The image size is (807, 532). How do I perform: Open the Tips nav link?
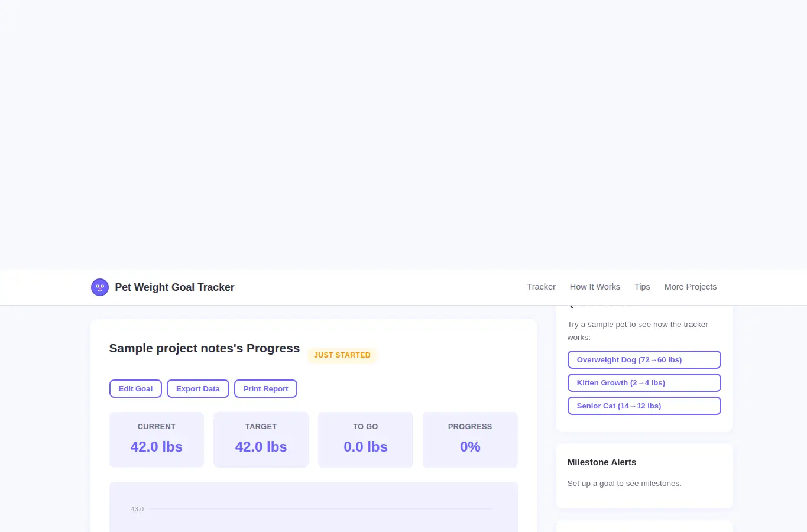642,287
